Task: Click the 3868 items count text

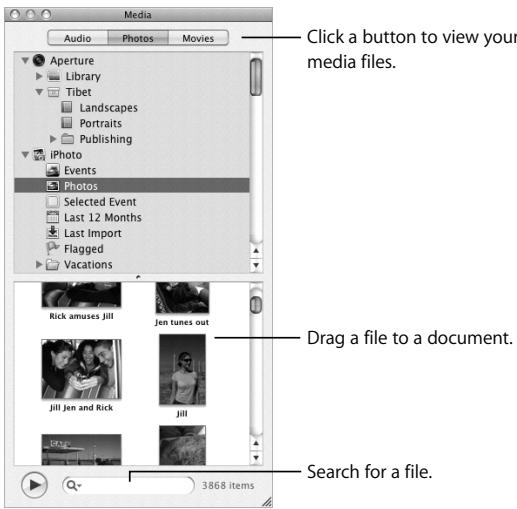Action: pyautogui.click(x=228, y=485)
